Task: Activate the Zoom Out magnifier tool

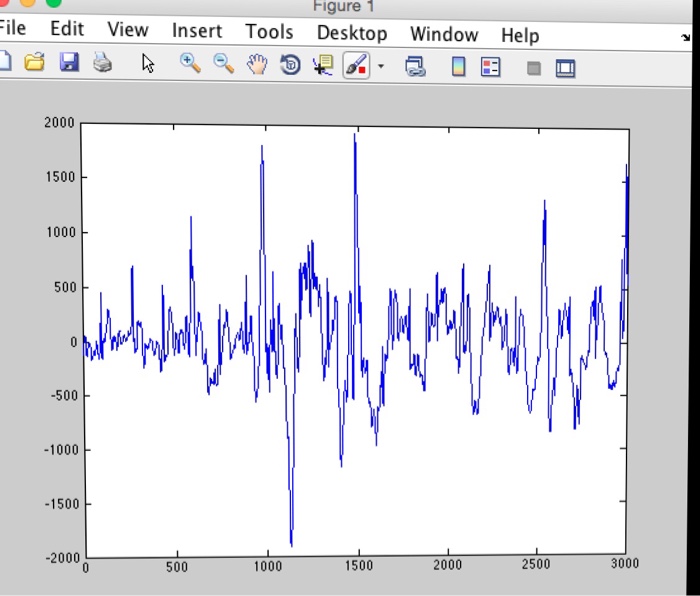Action: pos(224,64)
